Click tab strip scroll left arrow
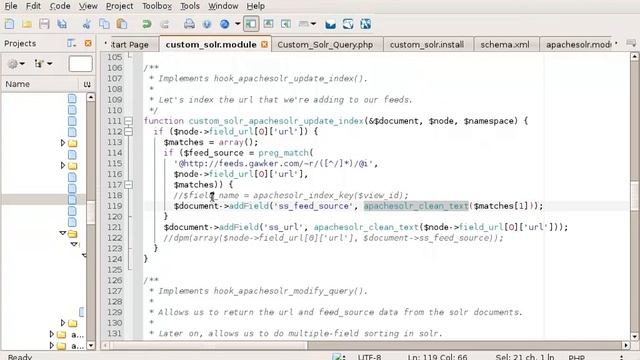The image size is (640, 360). pyautogui.click(x=105, y=43)
